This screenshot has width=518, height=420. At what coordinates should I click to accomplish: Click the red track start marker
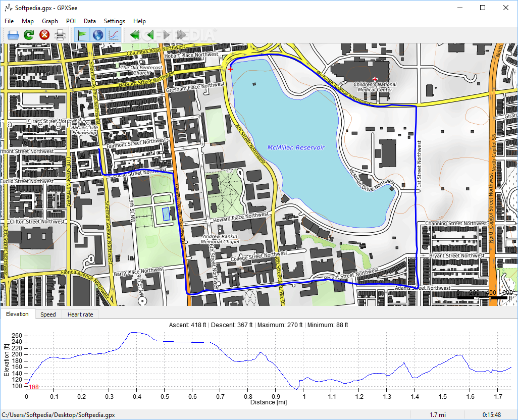pos(230,69)
